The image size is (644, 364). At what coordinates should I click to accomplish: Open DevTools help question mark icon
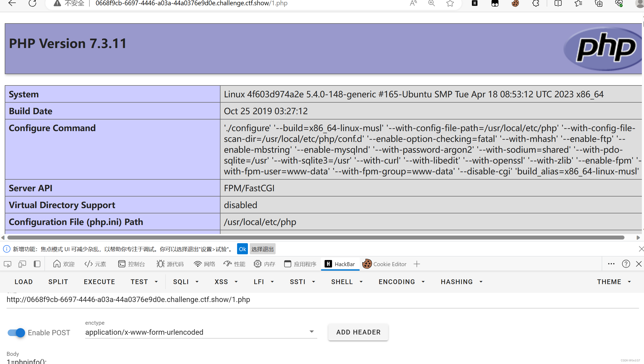[626, 264]
